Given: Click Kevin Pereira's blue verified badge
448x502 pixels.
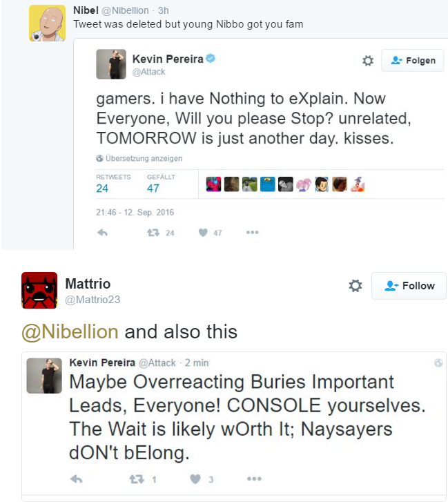Looking at the screenshot, I should pos(211,59).
